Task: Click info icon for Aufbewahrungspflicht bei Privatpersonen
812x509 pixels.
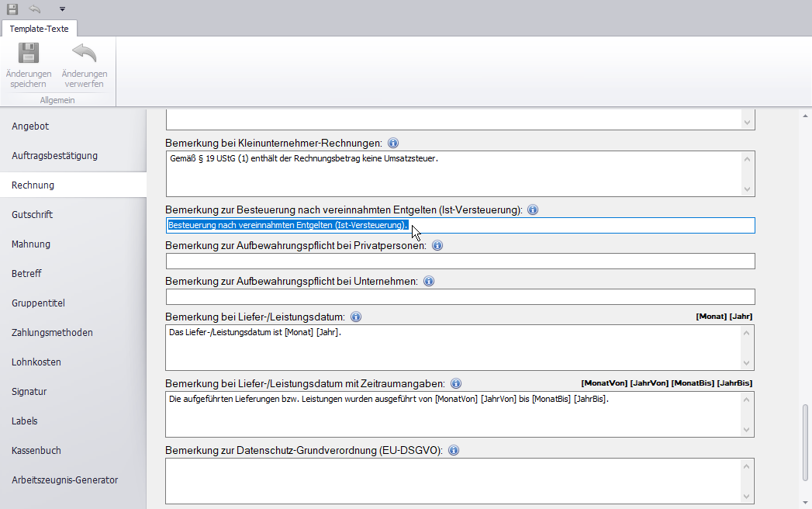Action: [x=437, y=246]
